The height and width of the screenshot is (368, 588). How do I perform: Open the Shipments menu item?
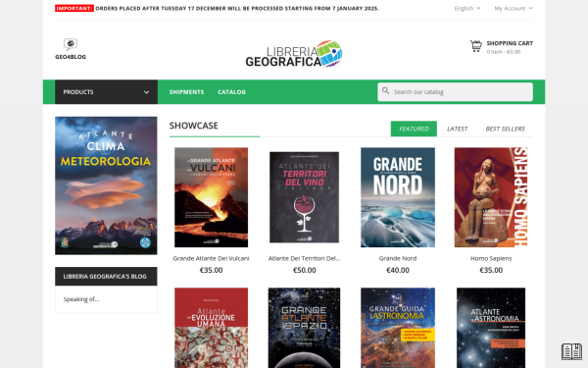point(186,92)
